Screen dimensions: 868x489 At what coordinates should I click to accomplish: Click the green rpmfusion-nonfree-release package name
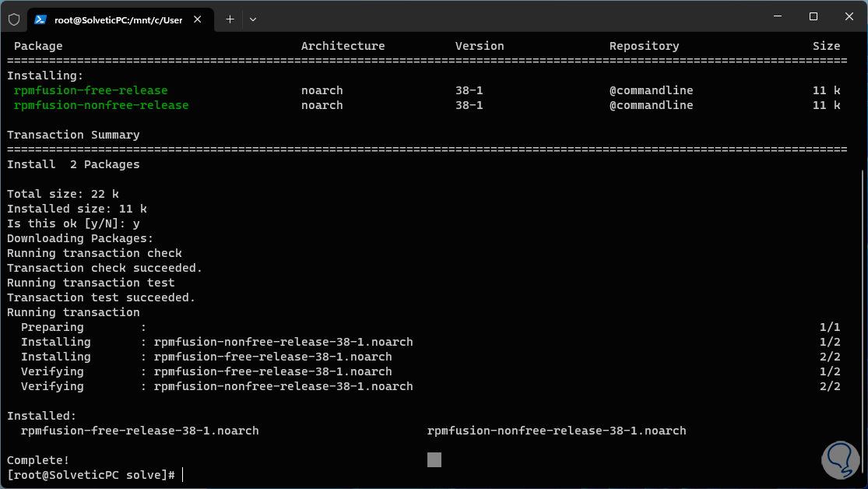pos(101,105)
